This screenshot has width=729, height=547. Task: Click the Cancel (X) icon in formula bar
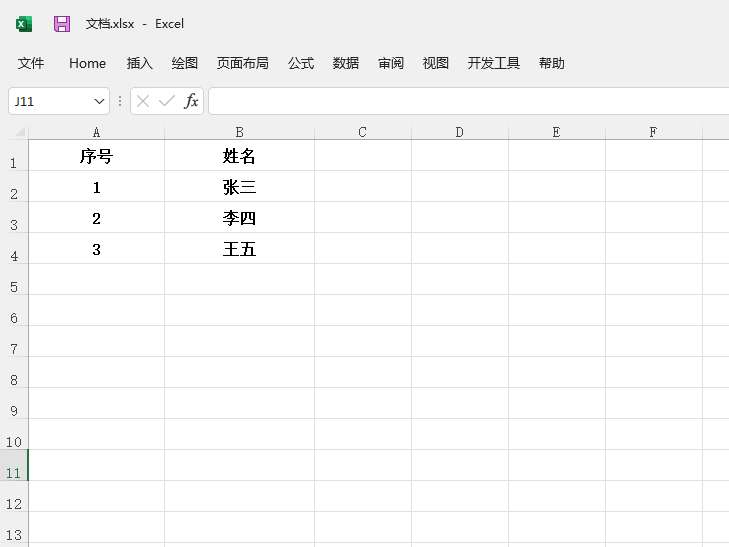pyautogui.click(x=143, y=101)
